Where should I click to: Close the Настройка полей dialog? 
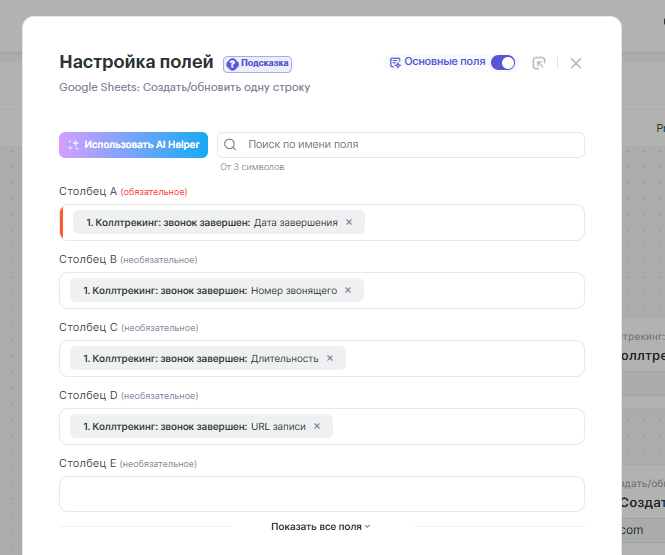pyautogui.click(x=576, y=63)
